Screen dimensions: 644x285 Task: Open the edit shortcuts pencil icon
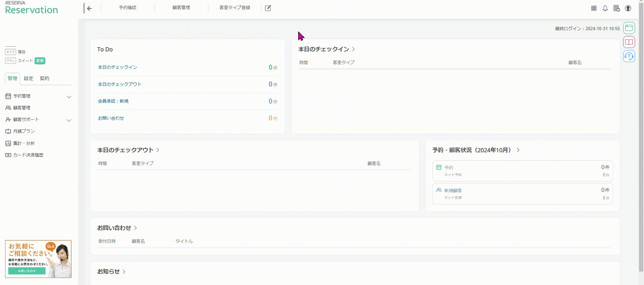268,8
